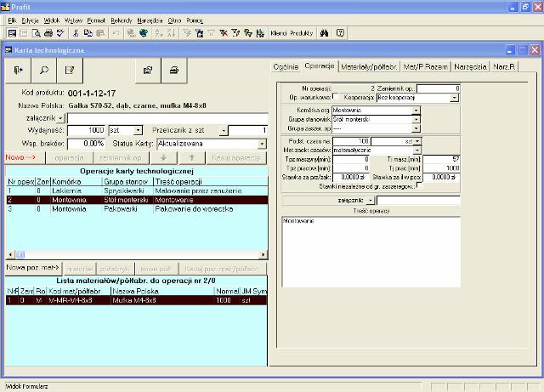The width and height of the screenshot is (544, 392).
Task: Click the Produkty toolbar button
Action: pyautogui.click(x=301, y=33)
